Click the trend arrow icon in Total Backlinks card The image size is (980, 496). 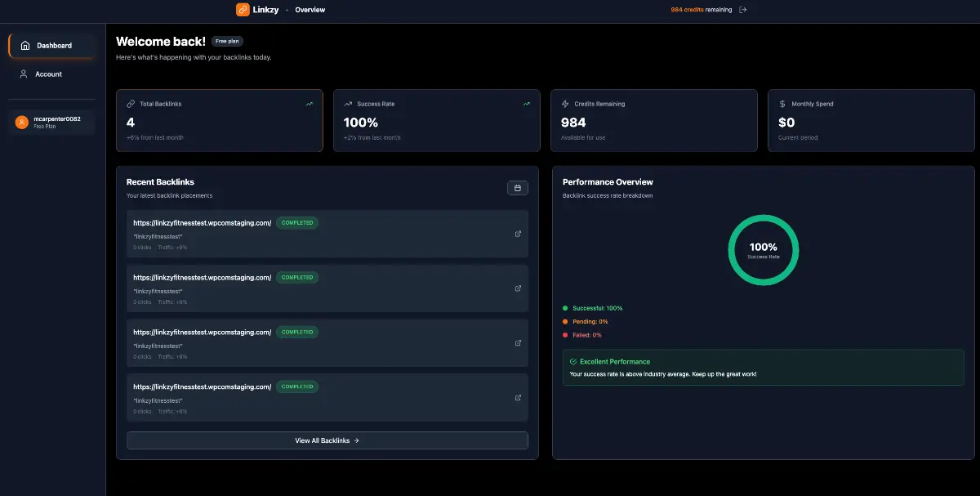click(x=310, y=104)
